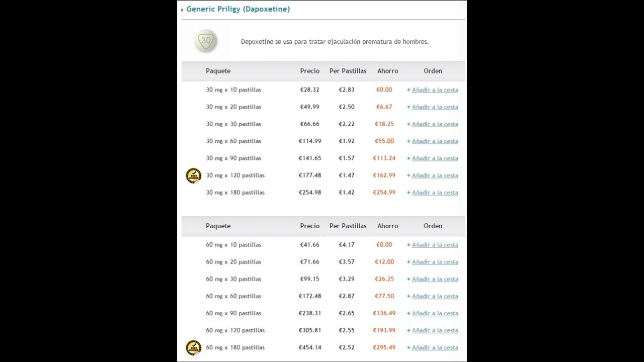Add 30 mg x 20 pastillas to basket
Screen dimensions: 644x362
[435, 107]
